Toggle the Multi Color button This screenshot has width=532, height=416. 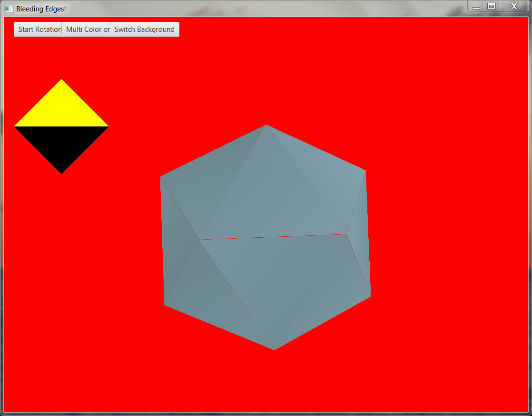(x=87, y=29)
